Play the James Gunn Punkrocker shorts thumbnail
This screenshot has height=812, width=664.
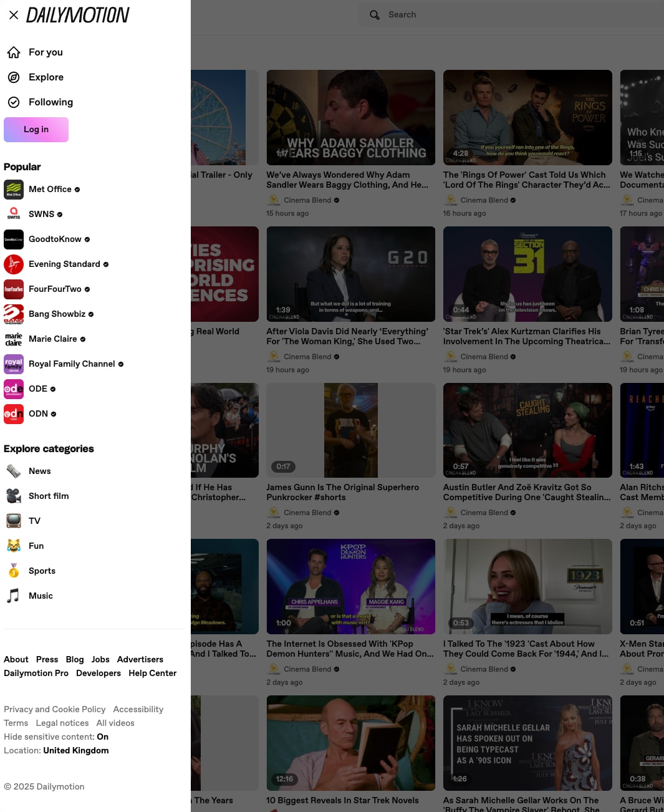click(x=351, y=430)
